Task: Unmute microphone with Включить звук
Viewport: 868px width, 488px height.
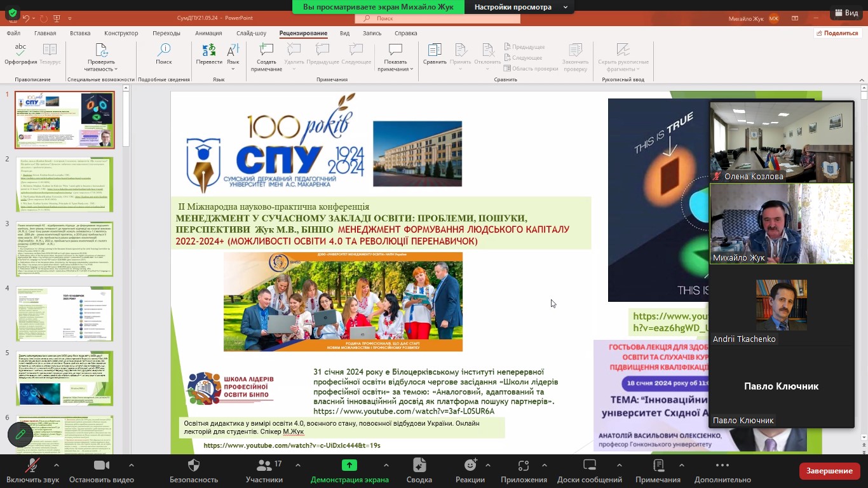Action: coord(32,466)
